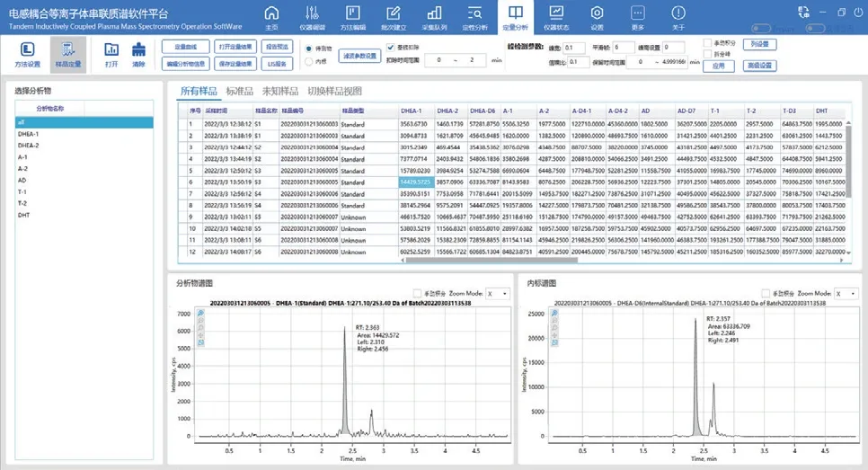Image resolution: width=868 pixels, height=470 pixels.
Task: Open 方法编辑 method editor icon
Action: (x=352, y=18)
